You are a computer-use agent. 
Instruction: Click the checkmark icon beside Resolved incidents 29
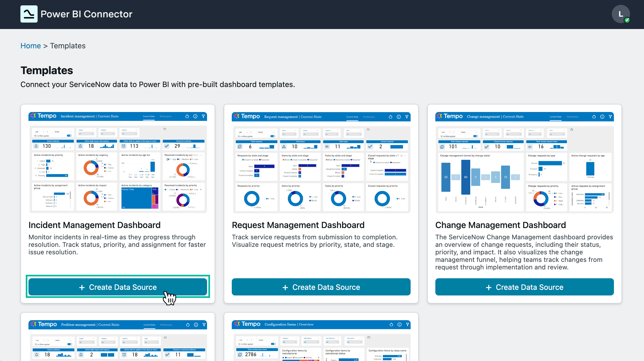[167, 146]
